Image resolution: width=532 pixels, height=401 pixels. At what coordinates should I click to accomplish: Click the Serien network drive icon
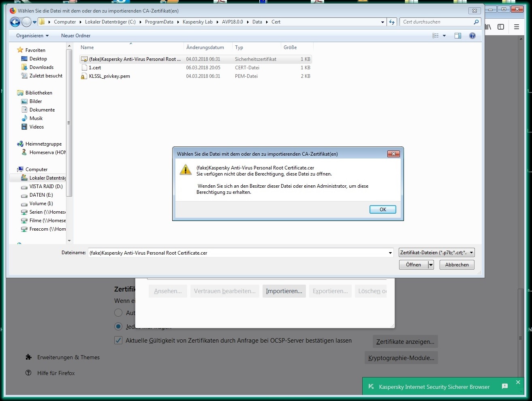(24, 212)
